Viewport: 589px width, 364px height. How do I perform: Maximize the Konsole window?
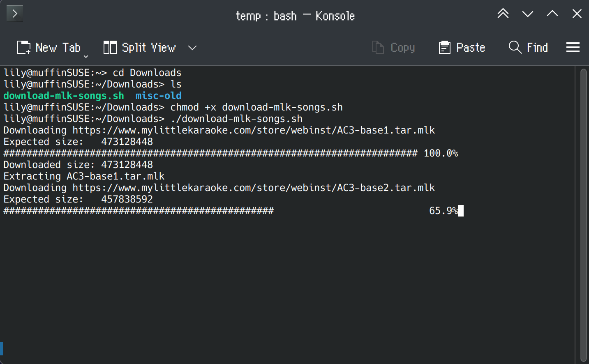pyautogui.click(x=552, y=14)
